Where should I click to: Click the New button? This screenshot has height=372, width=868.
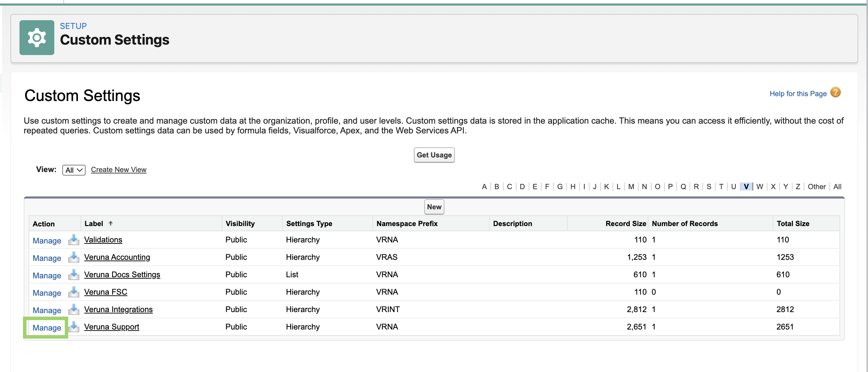point(434,207)
